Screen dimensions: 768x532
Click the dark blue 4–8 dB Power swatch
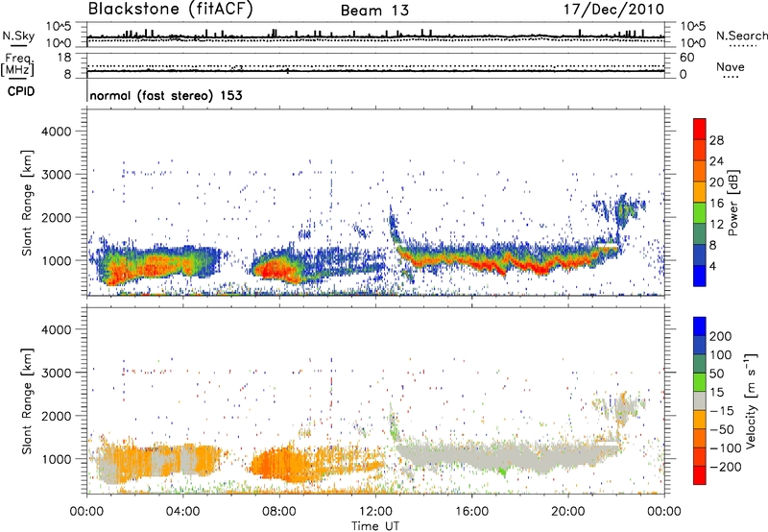pos(700,254)
